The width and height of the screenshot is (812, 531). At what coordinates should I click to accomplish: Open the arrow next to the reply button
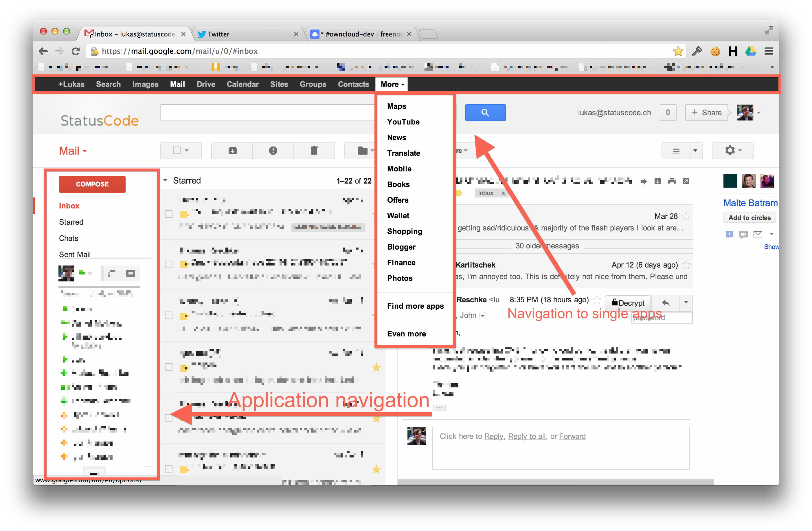click(x=686, y=303)
